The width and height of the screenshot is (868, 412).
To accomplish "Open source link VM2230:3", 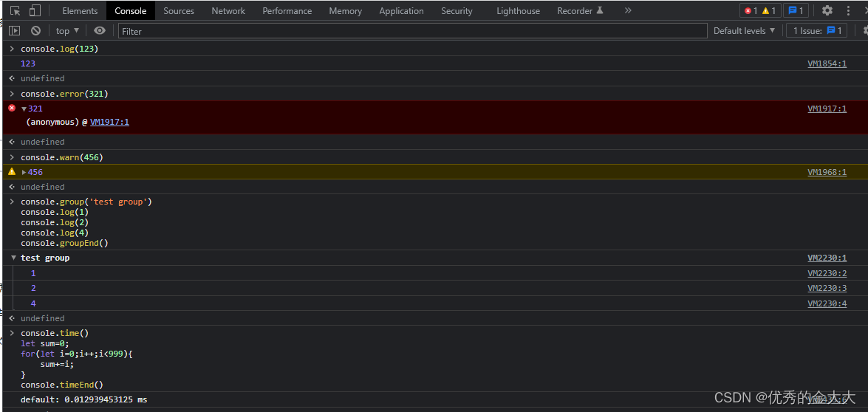I will [x=827, y=288].
